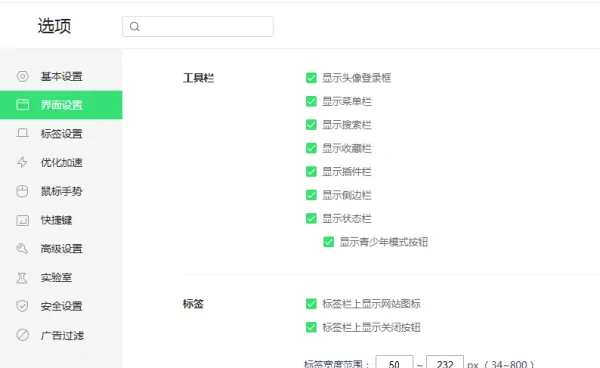Click the 安全设置 shield icon
This screenshot has width=600, height=368.
tap(22, 306)
